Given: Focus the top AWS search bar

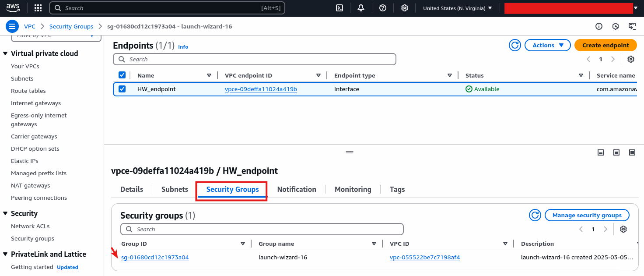Looking at the screenshot, I should pos(167,8).
